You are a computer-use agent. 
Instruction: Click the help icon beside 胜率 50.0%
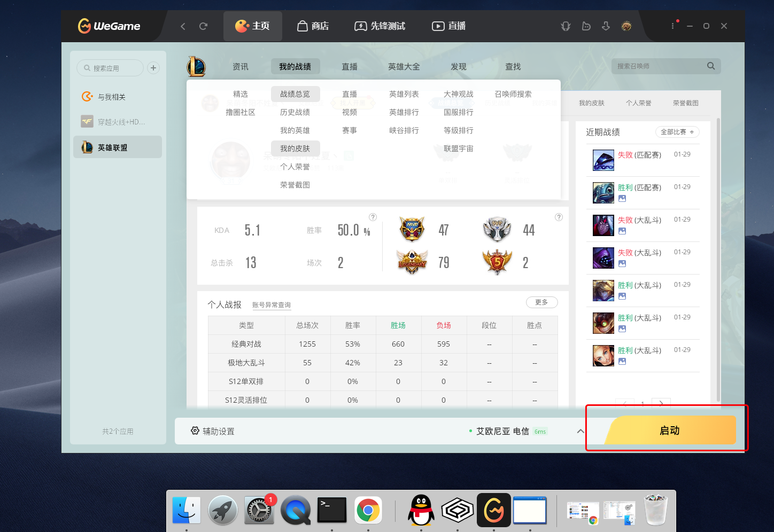pos(373,217)
